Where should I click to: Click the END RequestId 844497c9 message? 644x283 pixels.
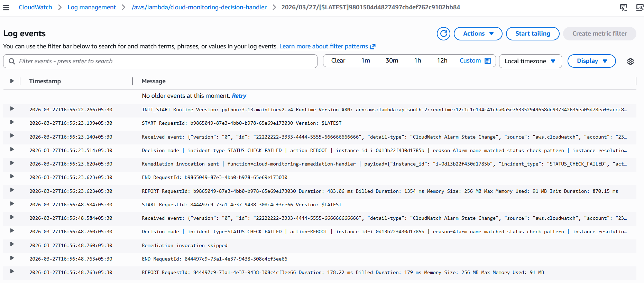(x=214, y=259)
